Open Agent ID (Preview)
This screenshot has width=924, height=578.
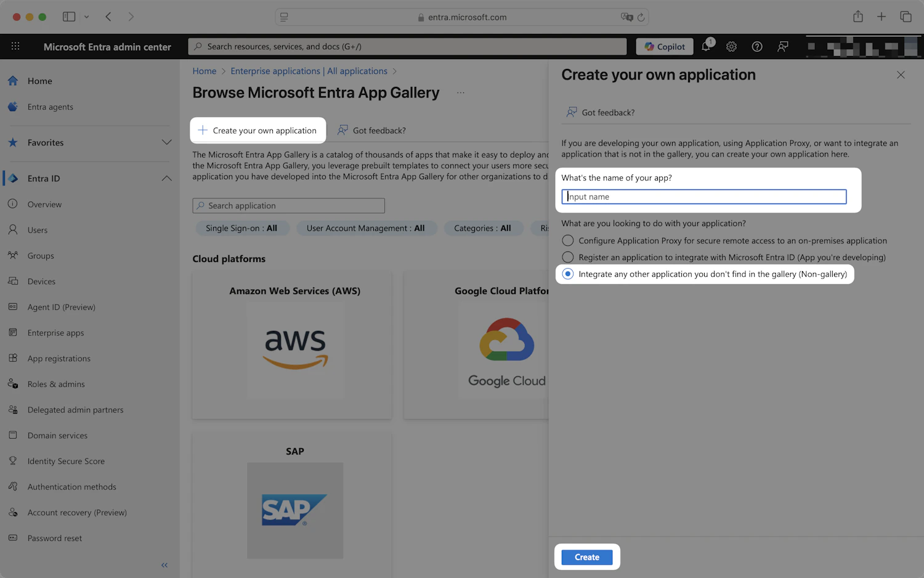[61, 307]
